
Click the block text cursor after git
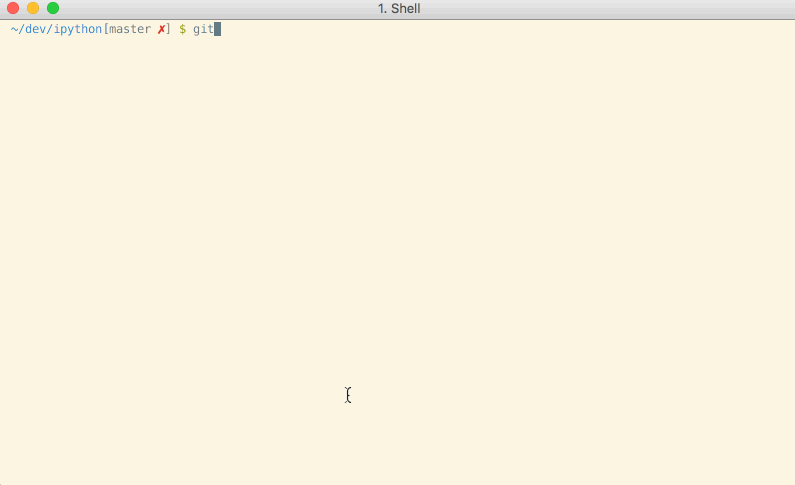[x=218, y=29]
